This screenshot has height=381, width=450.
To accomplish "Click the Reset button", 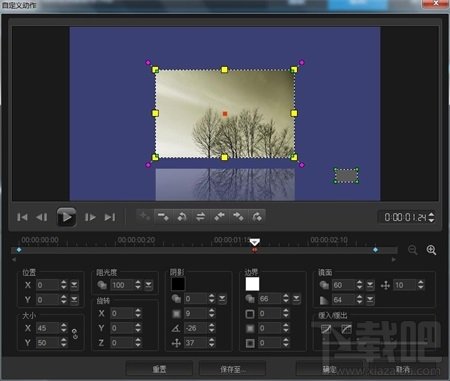I will tap(159, 369).
